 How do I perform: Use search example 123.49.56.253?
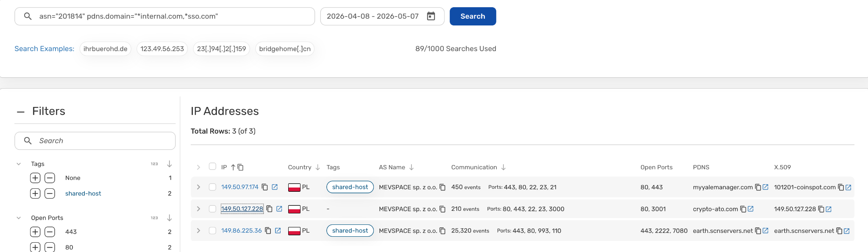point(162,49)
